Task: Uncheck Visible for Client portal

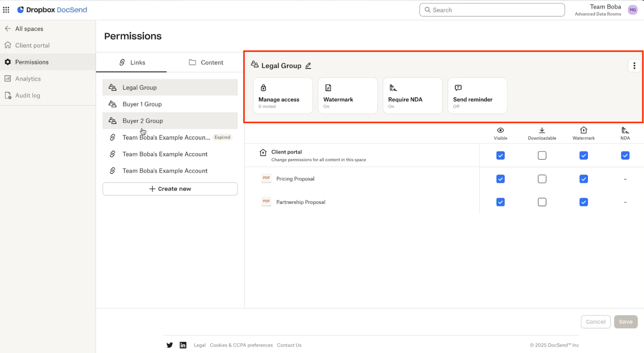Action: coord(500,156)
